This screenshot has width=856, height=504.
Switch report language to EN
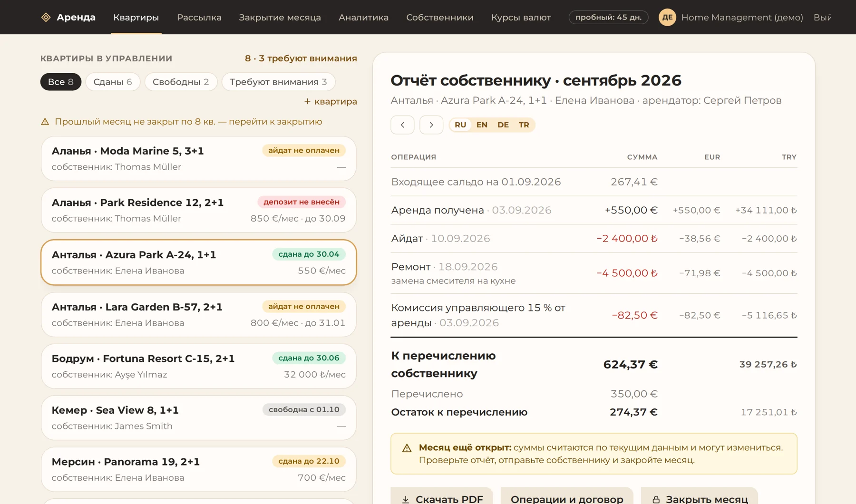(482, 125)
